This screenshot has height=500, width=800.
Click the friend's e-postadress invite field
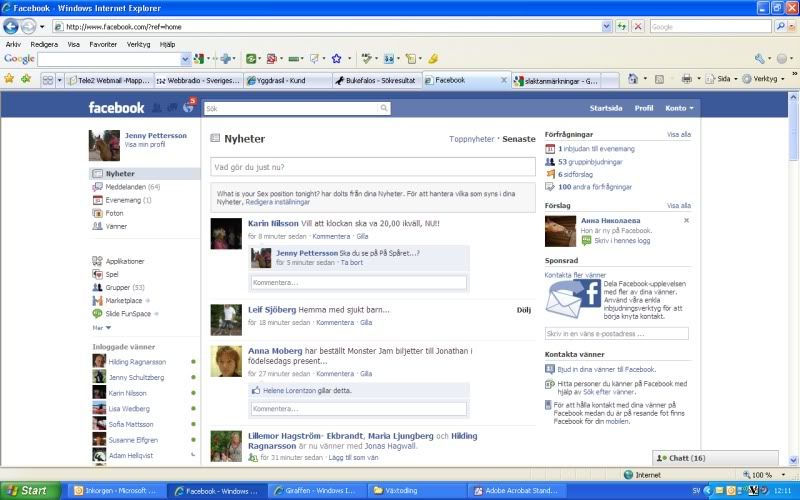[616, 334]
